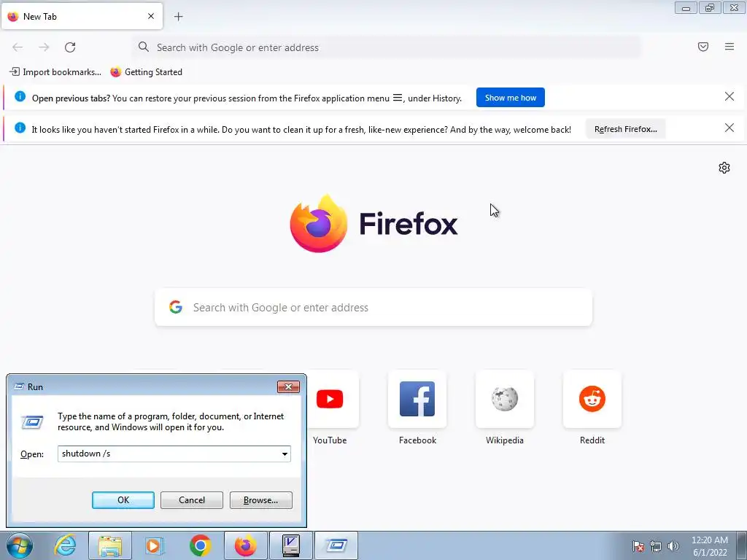Open the Firefox application menu
Screen dimensions: 747x560
[x=729, y=47]
